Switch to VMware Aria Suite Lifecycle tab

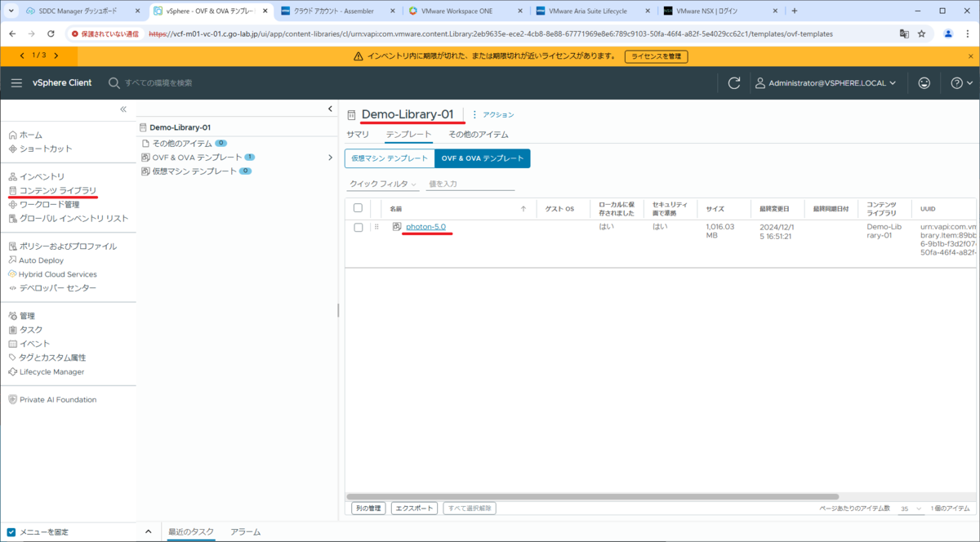pyautogui.click(x=595, y=11)
